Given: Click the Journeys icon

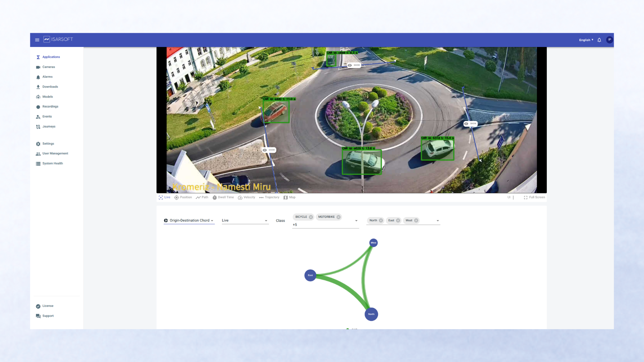Looking at the screenshot, I should pos(38,127).
